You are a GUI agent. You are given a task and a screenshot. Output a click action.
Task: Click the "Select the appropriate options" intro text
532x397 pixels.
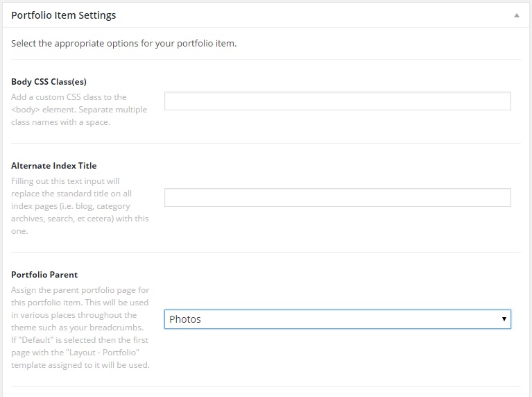124,44
